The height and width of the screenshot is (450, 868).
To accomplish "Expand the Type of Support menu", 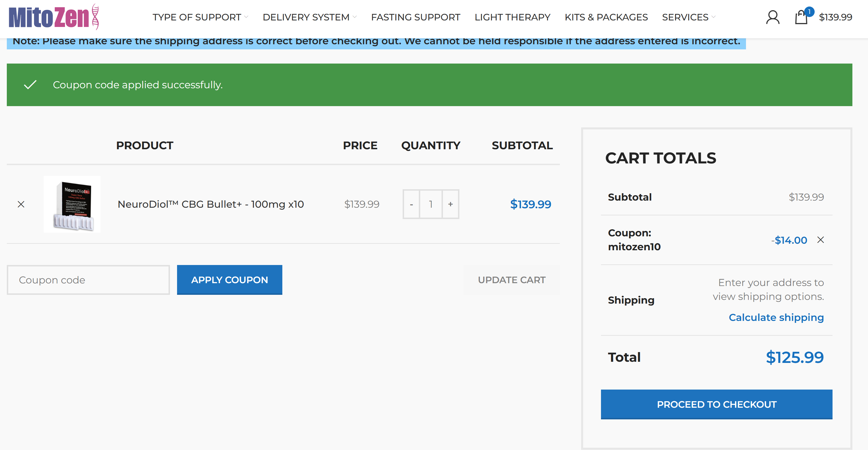I will [x=200, y=17].
